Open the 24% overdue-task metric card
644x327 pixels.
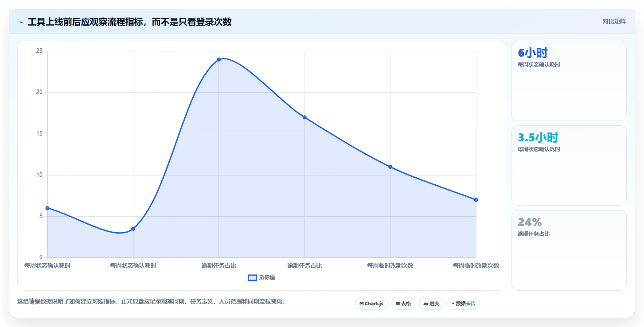click(569, 250)
